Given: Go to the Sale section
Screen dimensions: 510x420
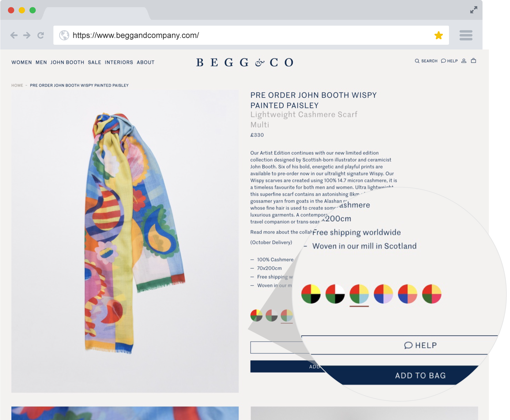Looking at the screenshot, I should click(94, 62).
